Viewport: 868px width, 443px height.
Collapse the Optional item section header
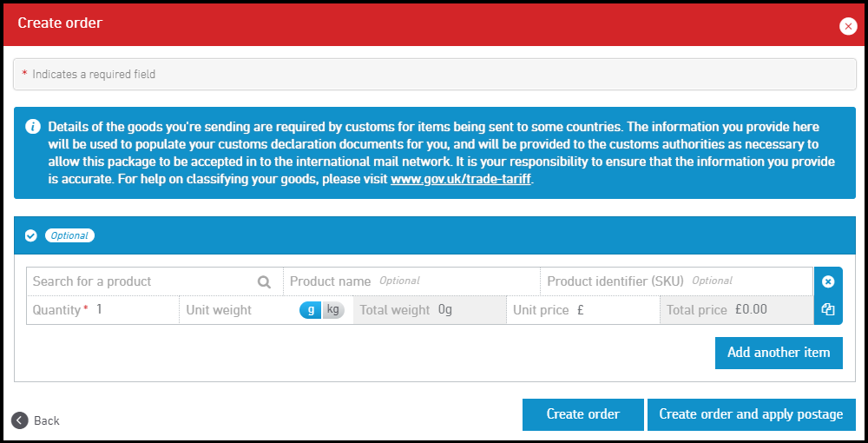434,235
